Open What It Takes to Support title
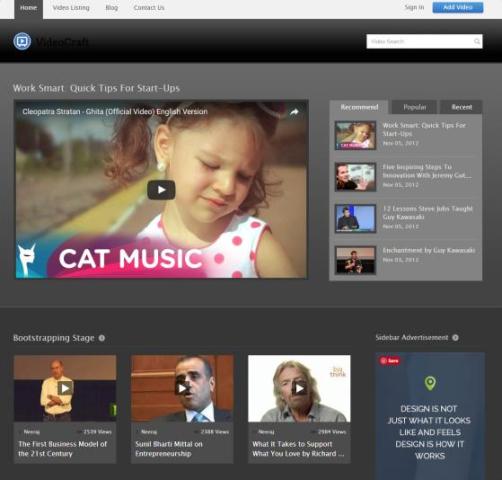Viewport: 502px width, 480px height. [x=298, y=449]
